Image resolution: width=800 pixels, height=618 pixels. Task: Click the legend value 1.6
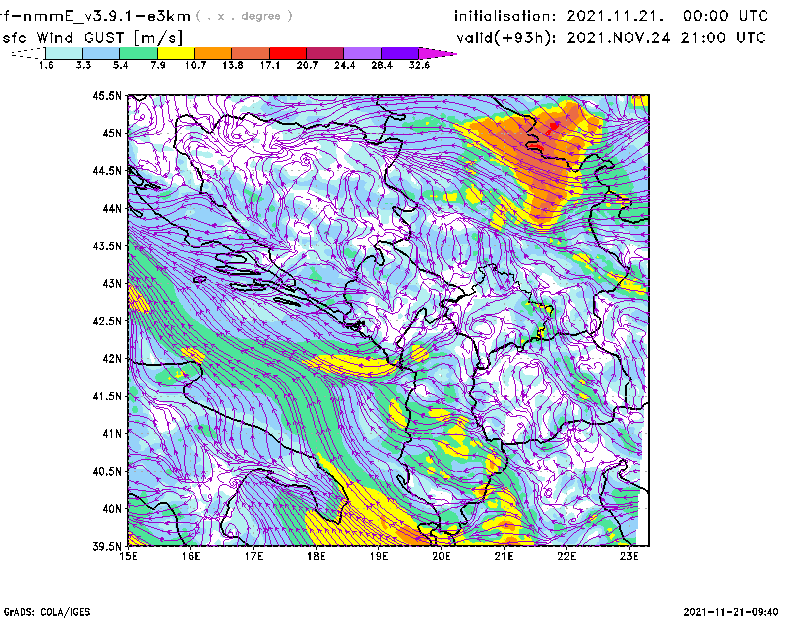click(46, 65)
